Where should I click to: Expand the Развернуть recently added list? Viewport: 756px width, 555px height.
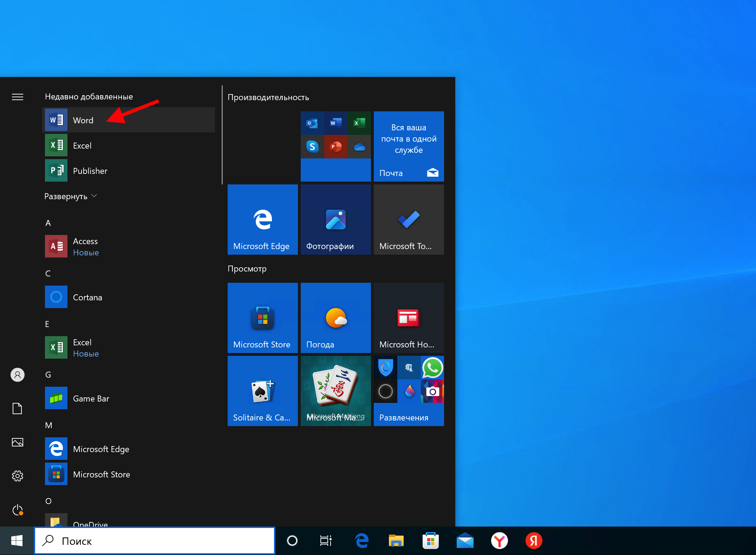pos(70,196)
